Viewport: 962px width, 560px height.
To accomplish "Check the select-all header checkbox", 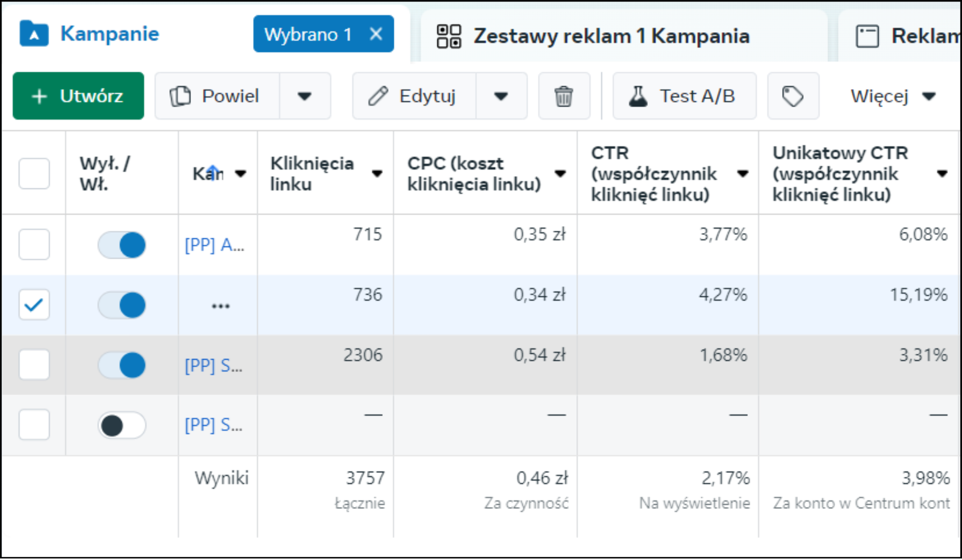I will (34, 174).
